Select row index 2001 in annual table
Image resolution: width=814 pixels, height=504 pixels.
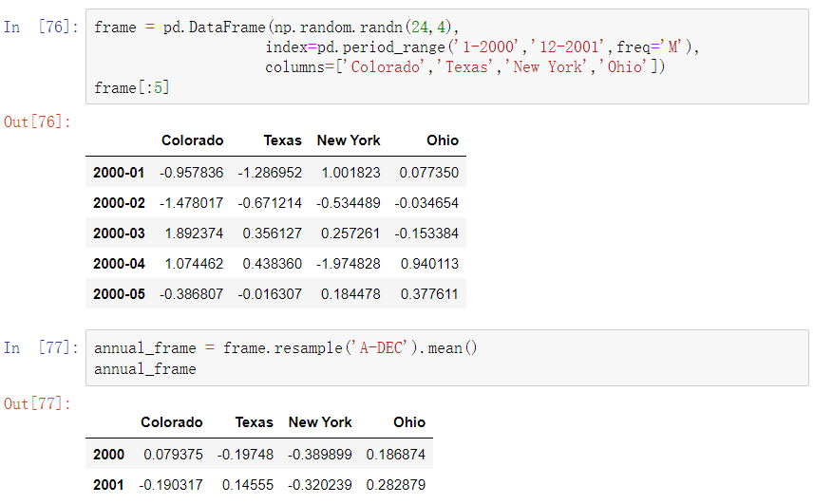[x=108, y=485]
